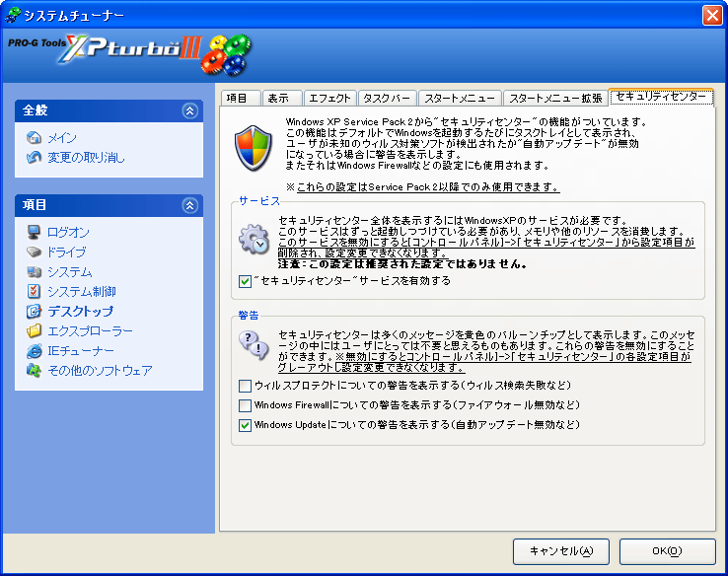Open the タスクバー tab
The height and width of the screenshot is (576, 728).
point(388,99)
